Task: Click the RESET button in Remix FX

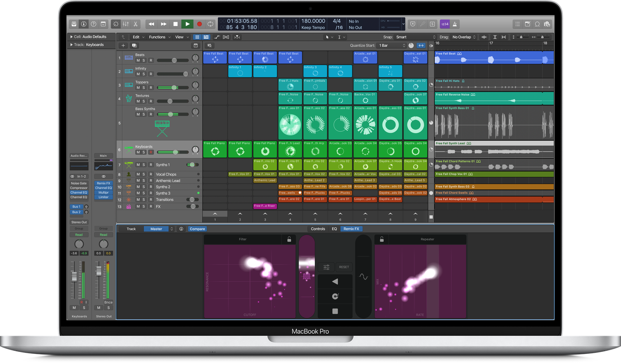Action: pyautogui.click(x=344, y=267)
